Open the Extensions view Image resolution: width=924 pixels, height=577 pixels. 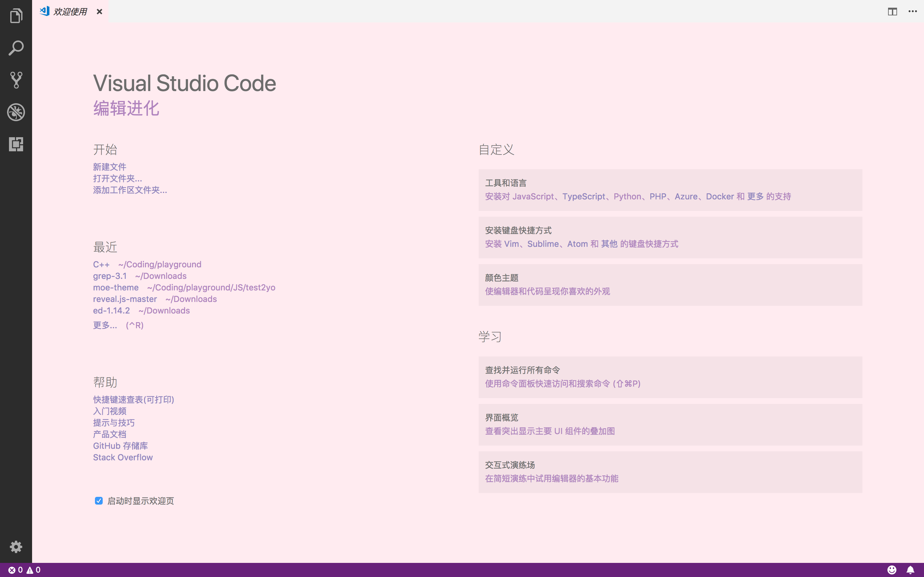pos(16,144)
